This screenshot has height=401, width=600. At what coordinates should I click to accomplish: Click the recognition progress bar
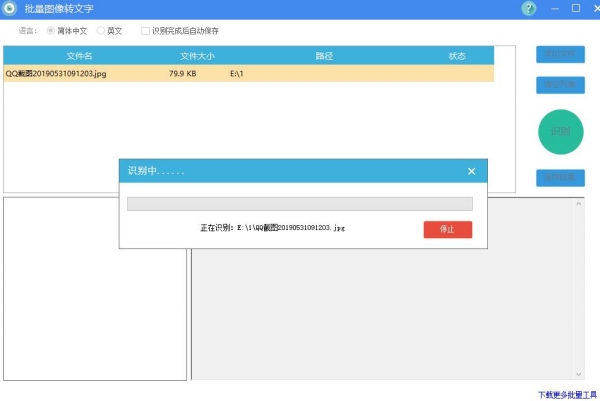click(x=300, y=204)
